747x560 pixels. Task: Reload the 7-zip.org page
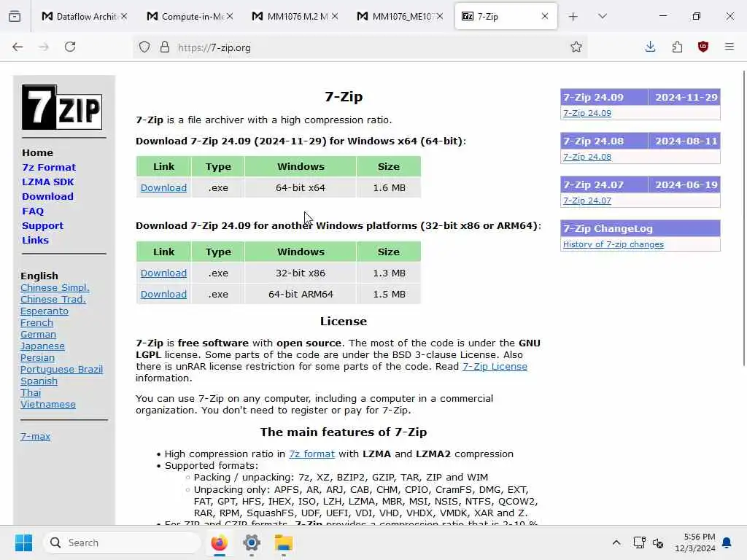(70, 47)
